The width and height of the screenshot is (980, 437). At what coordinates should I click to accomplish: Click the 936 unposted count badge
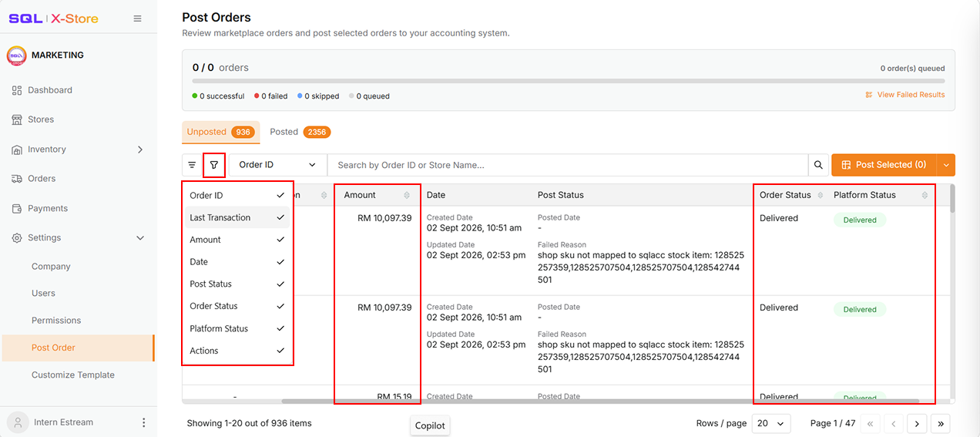243,133
